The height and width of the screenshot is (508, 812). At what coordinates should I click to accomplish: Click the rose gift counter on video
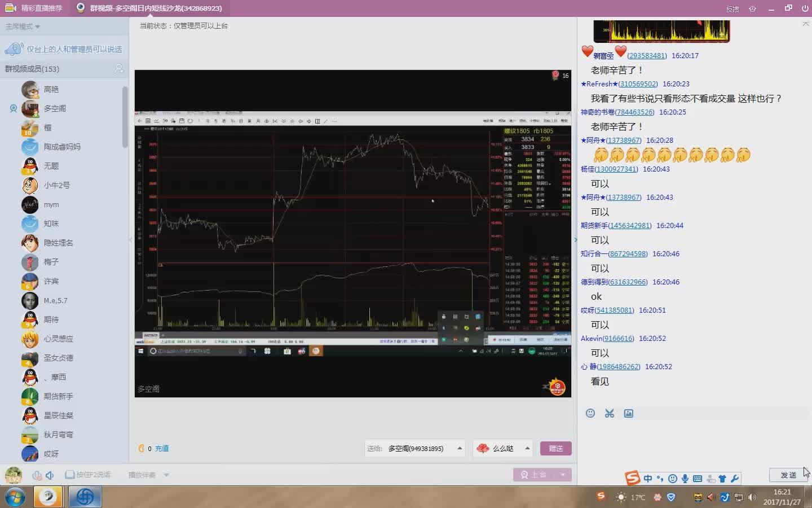tap(560, 76)
